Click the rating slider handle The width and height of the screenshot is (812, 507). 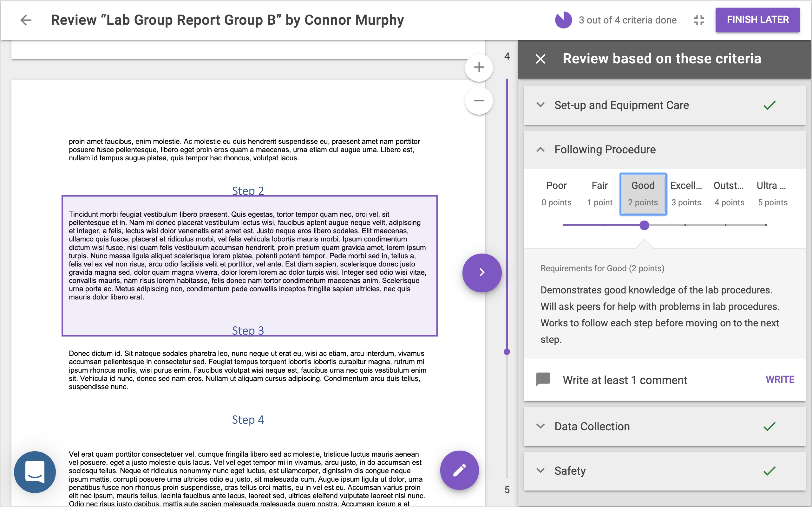click(644, 225)
